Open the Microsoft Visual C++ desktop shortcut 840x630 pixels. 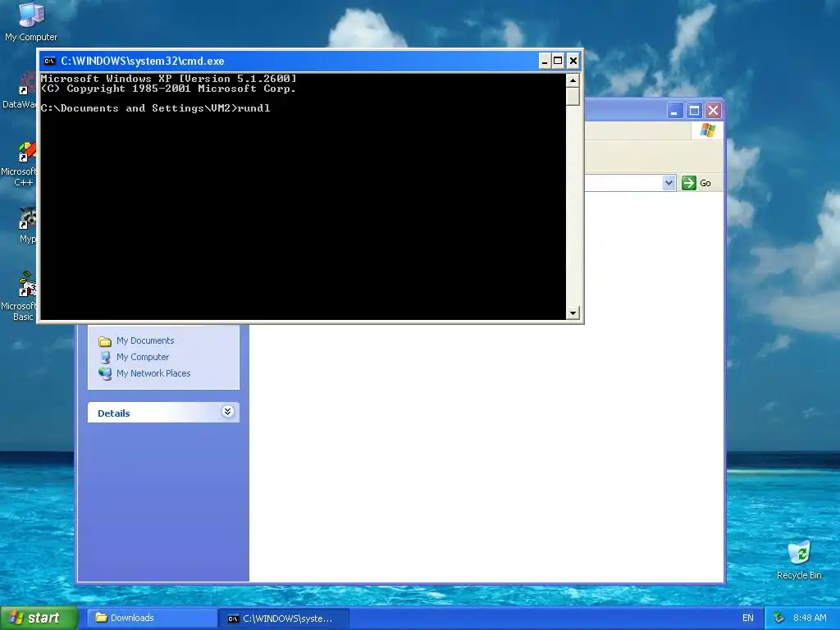[21, 164]
